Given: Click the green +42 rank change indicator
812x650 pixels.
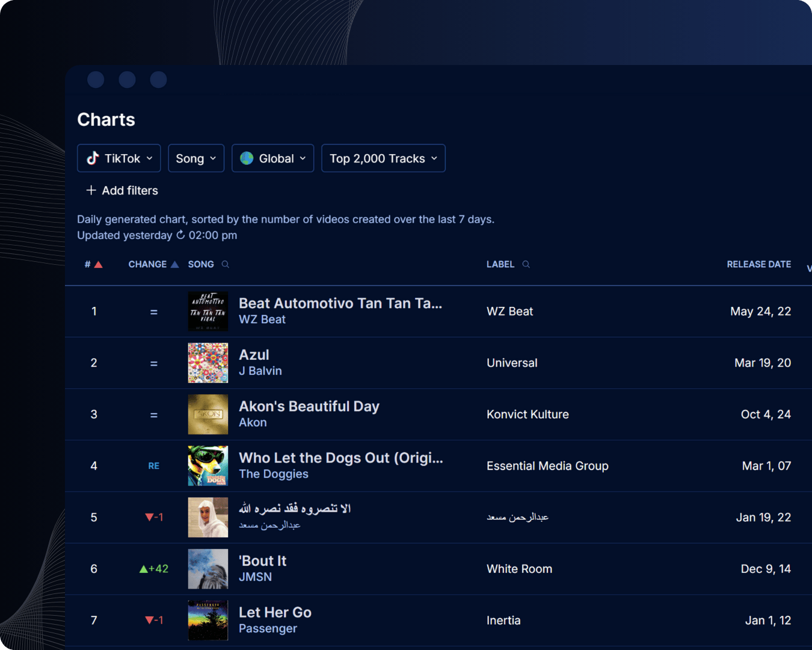Looking at the screenshot, I should point(153,569).
